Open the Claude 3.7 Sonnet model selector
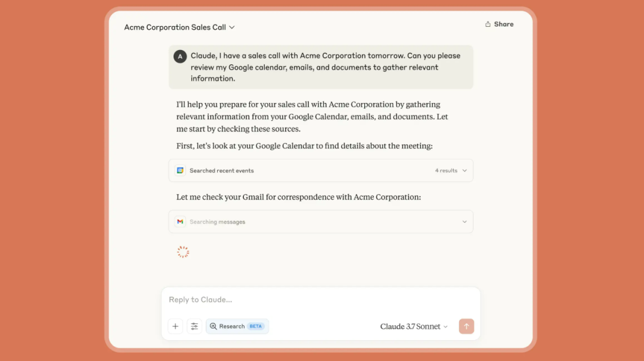This screenshot has height=361, width=644. [413, 326]
